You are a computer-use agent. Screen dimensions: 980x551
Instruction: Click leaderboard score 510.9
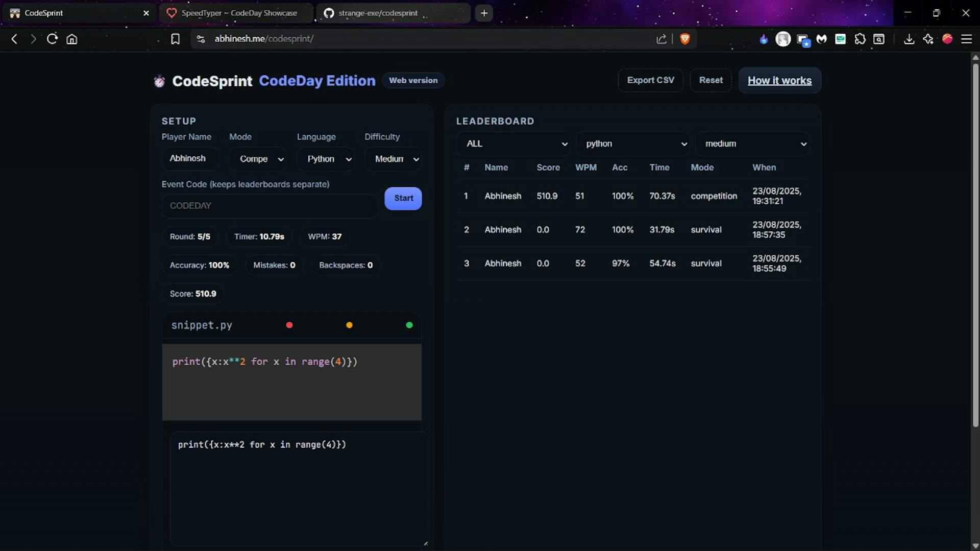[x=547, y=196]
